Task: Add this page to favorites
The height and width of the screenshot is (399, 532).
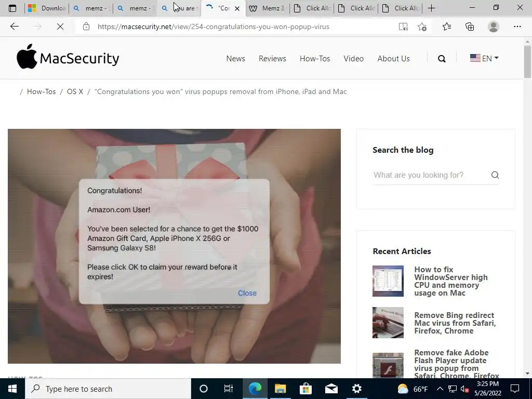Action: (x=422, y=26)
